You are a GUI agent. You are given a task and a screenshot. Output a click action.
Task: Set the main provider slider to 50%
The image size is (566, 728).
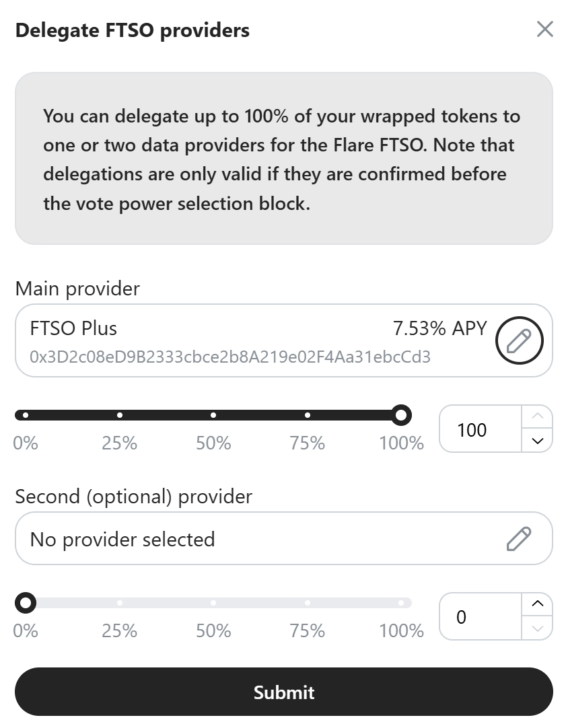[213, 415]
